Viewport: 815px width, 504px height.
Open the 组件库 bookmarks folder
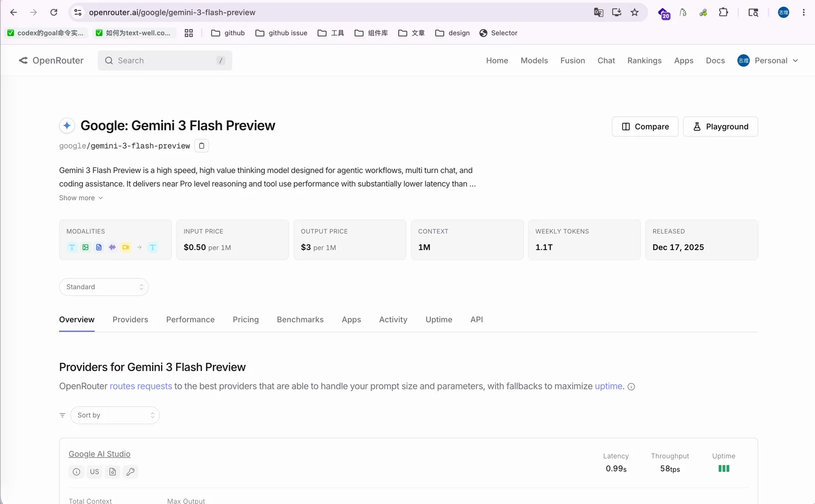click(371, 33)
